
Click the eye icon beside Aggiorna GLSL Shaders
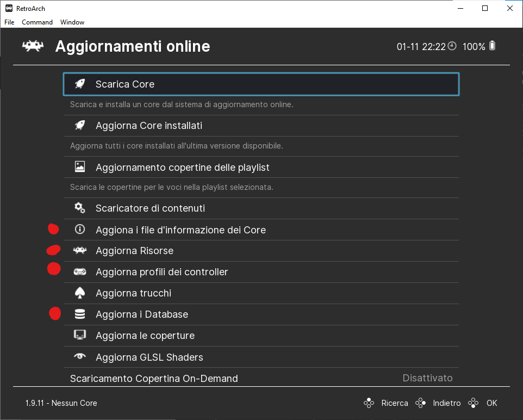(x=80, y=356)
